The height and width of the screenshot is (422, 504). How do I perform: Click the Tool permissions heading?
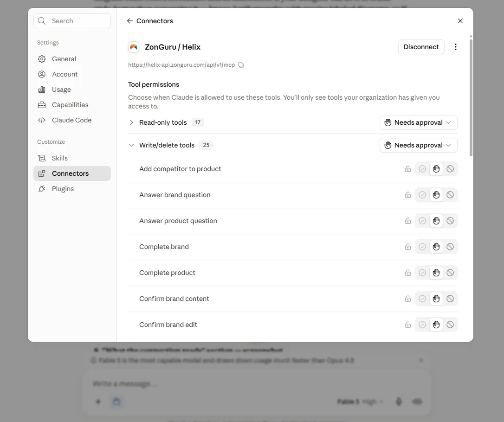pos(154,84)
